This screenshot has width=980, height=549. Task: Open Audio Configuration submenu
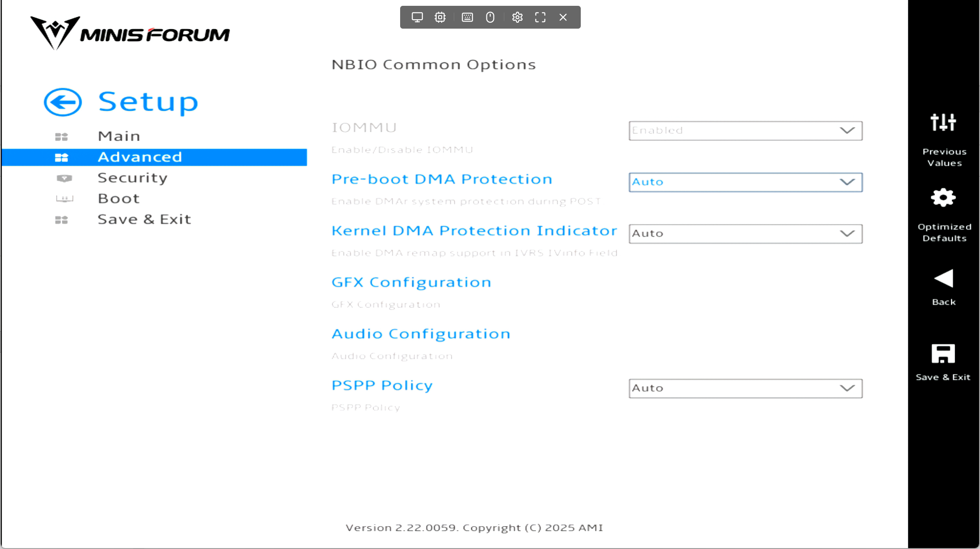[x=421, y=334]
